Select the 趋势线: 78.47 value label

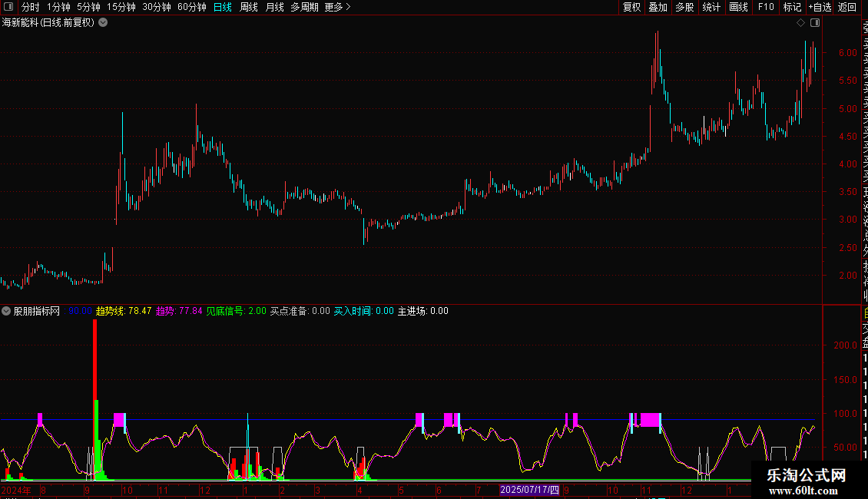[124, 311]
